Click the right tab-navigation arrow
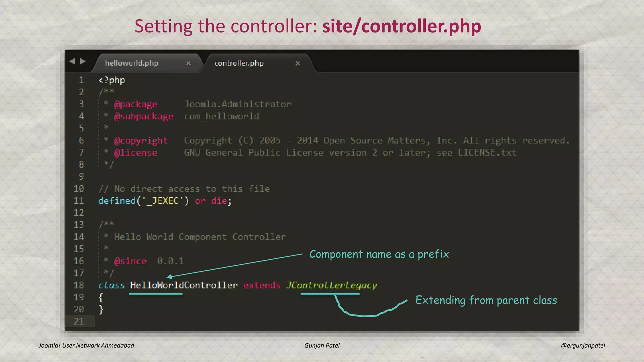 pos(83,61)
